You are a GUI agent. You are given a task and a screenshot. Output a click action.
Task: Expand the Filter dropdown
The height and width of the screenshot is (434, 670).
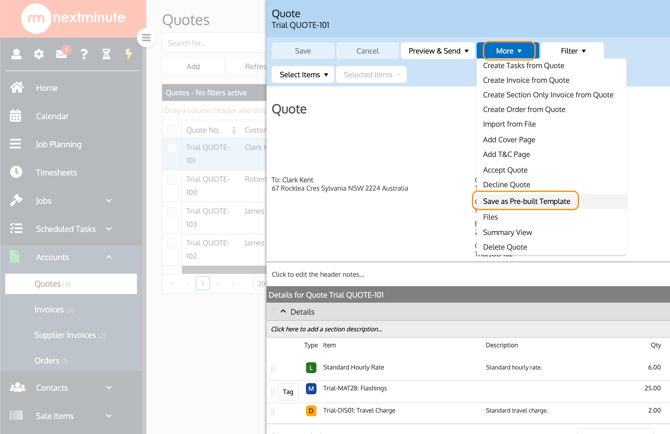pos(573,51)
